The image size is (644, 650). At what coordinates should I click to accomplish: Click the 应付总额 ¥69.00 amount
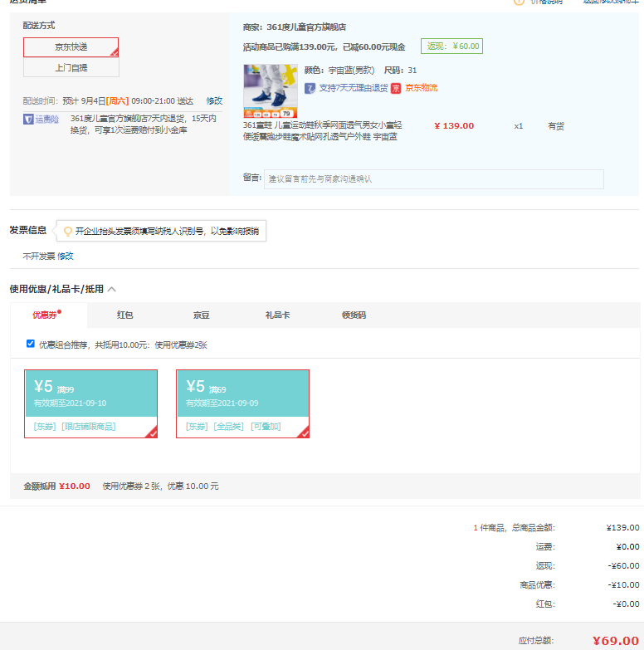click(616, 641)
